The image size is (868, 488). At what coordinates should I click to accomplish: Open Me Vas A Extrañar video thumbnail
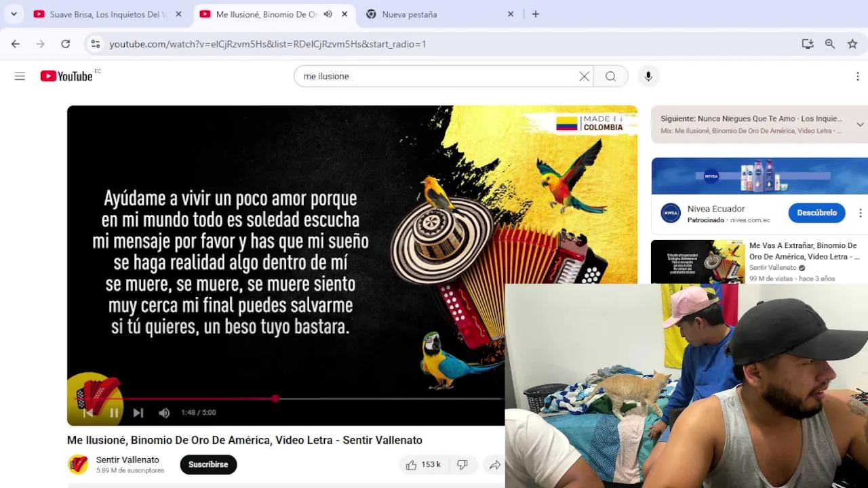(x=698, y=262)
